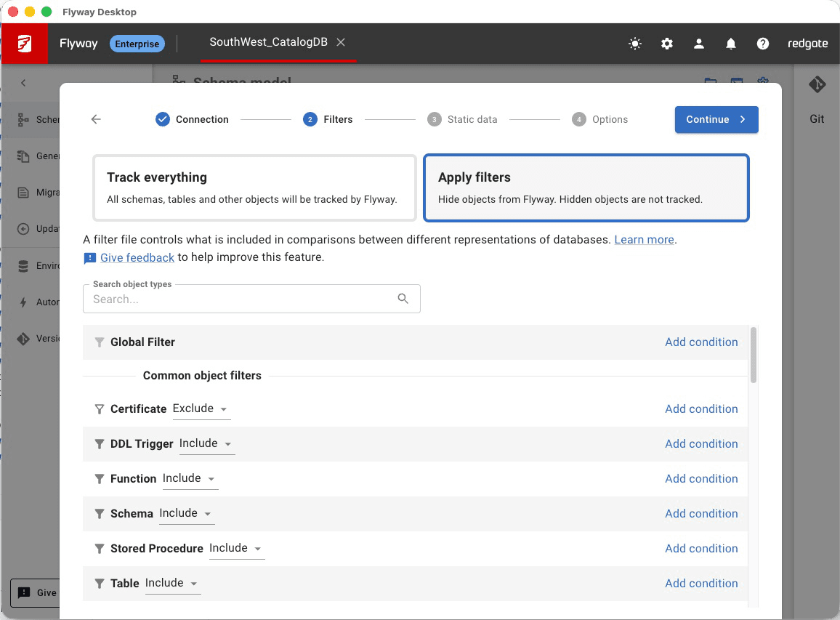
Task: Click the search magnifier icon
Action: point(403,299)
